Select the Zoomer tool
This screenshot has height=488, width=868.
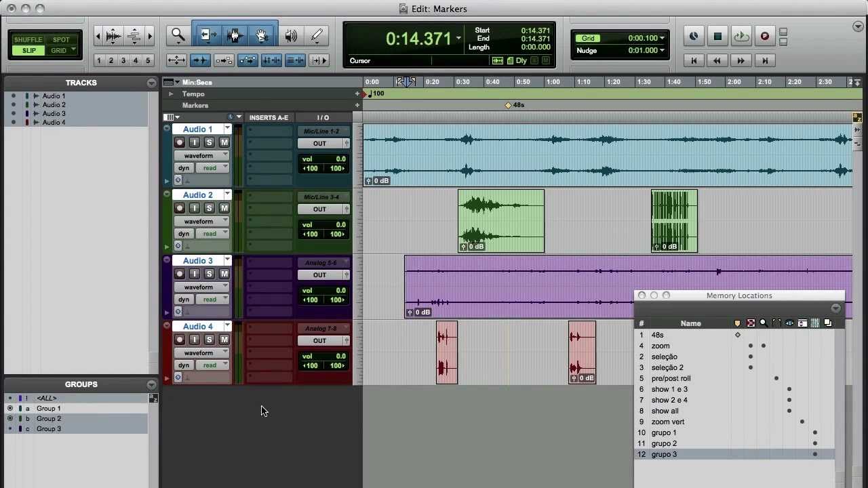pyautogui.click(x=178, y=35)
